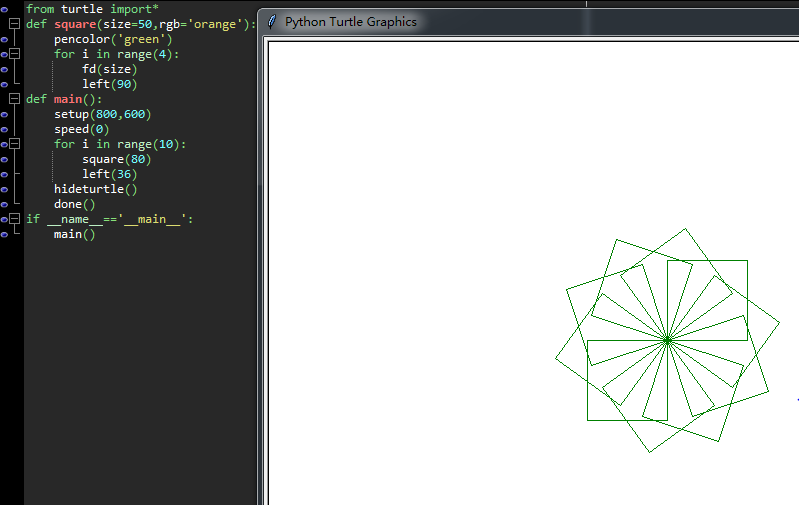Place cursor on from turtle import line
Image resolution: width=799 pixels, height=505 pixels.
click(92, 9)
